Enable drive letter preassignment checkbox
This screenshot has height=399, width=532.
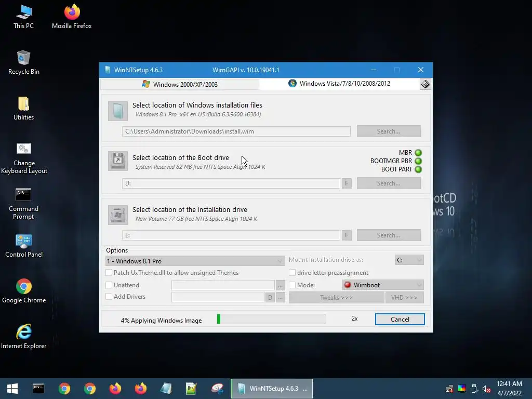click(x=292, y=272)
